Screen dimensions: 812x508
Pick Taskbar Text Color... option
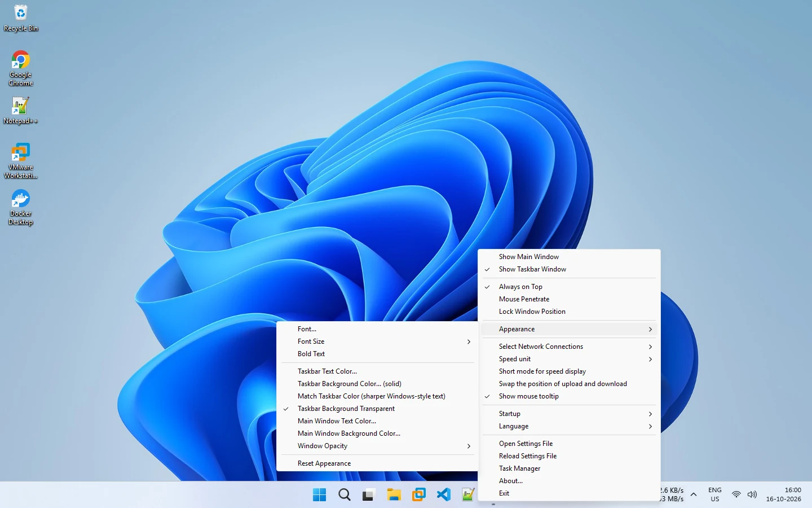coord(377,371)
